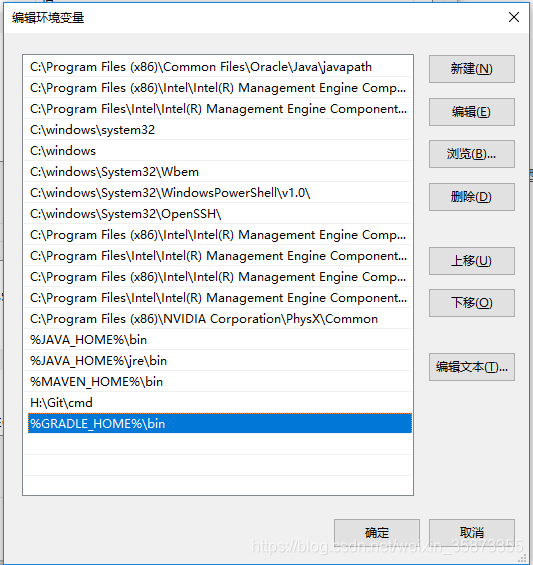Open 编辑文本(T)... text editor
Viewport: 533px width, 565px height.
click(471, 367)
